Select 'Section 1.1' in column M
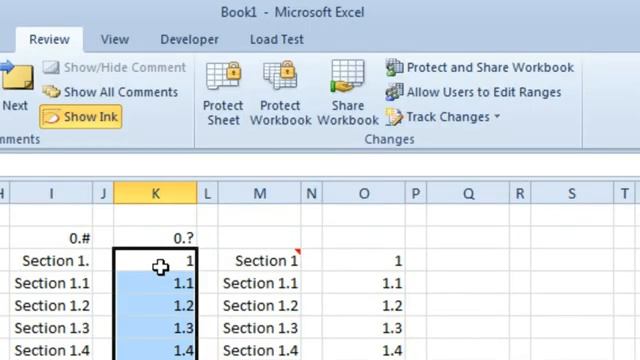This screenshot has width=640, height=360. (260, 283)
